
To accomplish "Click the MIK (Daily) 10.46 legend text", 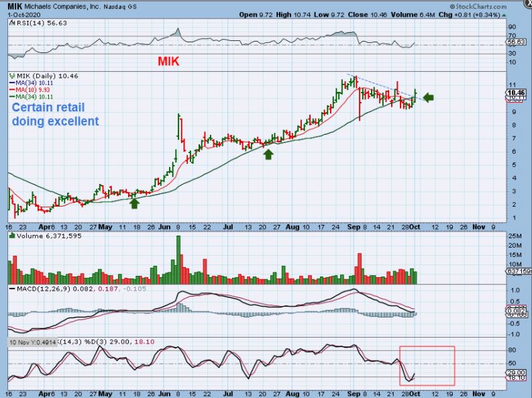I will [47, 76].
